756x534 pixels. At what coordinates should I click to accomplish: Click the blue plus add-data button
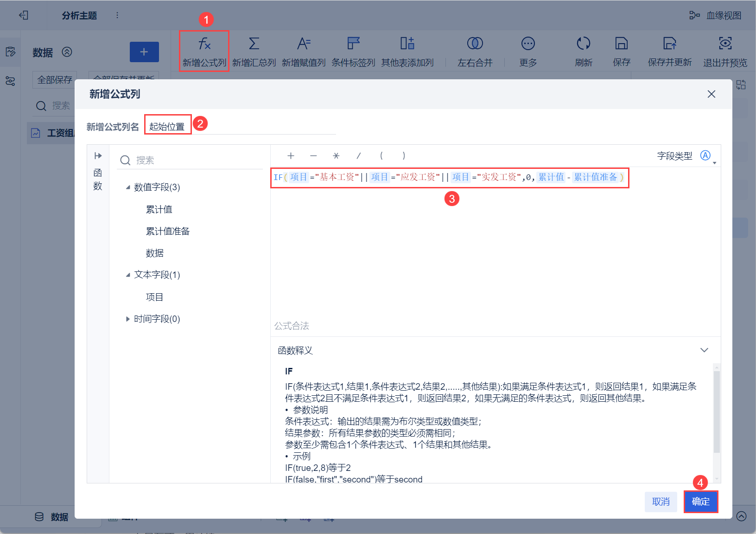coord(144,52)
